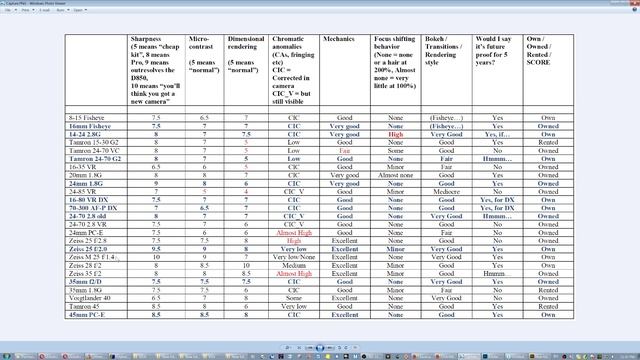Rotate image counterclockwise
640x360 pixels.
339,348
